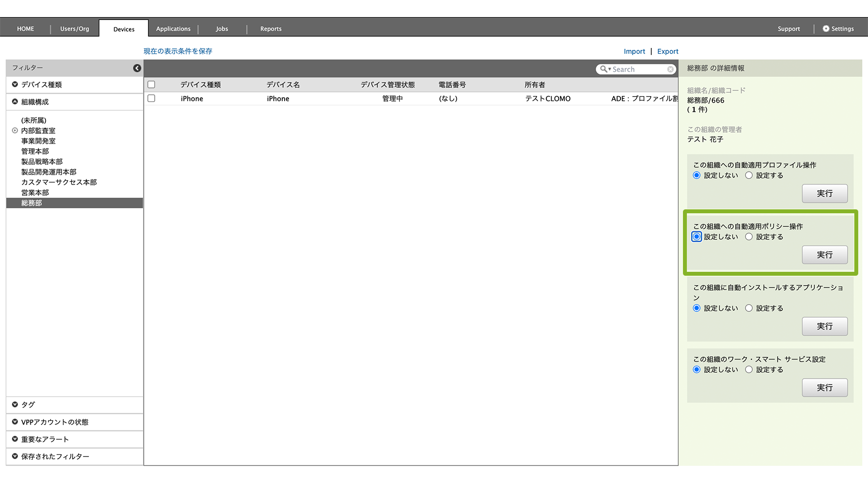Expand the 重要なアラート filter section

15,439
